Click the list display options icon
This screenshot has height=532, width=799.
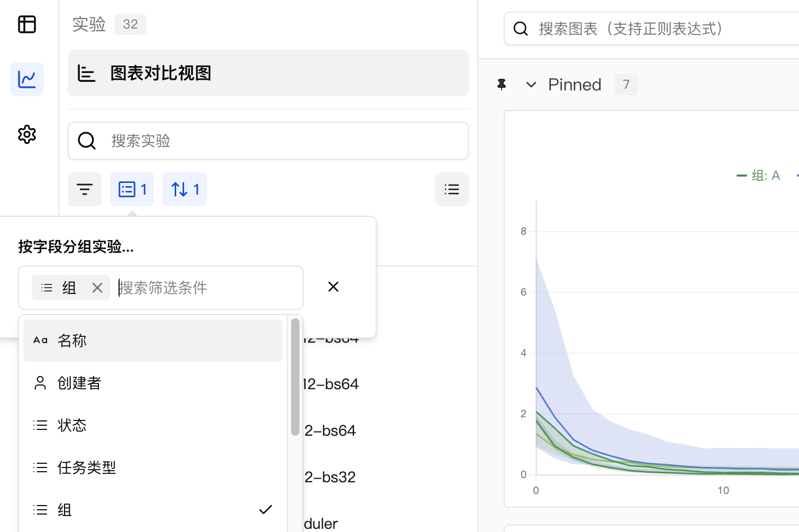[x=451, y=189]
